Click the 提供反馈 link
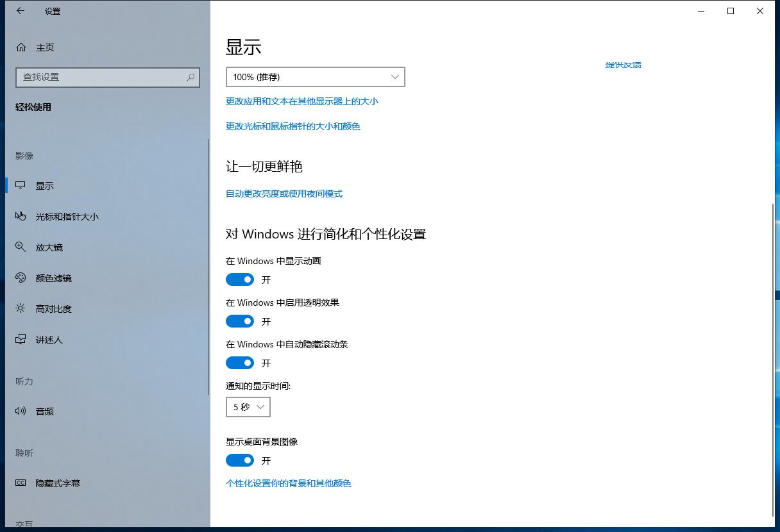The width and height of the screenshot is (780, 532). coord(623,65)
